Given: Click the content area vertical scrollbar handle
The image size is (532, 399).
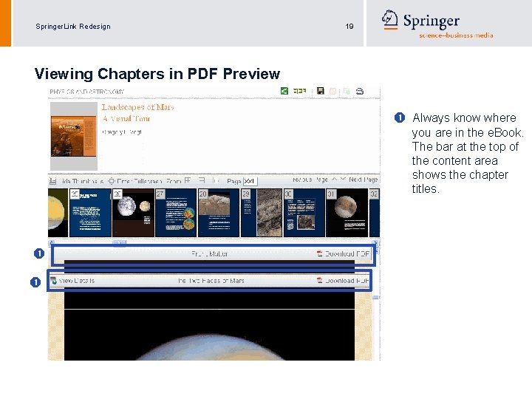Looking at the screenshot, I should point(375,298).
